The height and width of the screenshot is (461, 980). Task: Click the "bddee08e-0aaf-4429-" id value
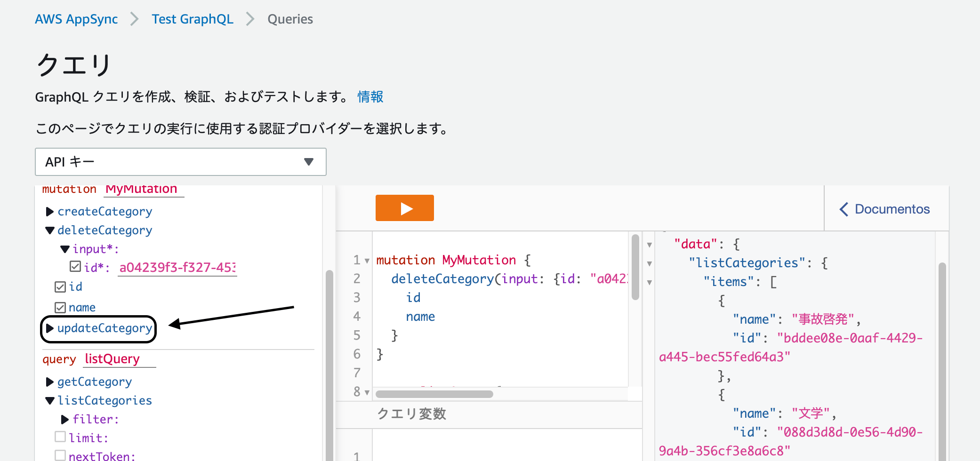click(x=850, y=338)
